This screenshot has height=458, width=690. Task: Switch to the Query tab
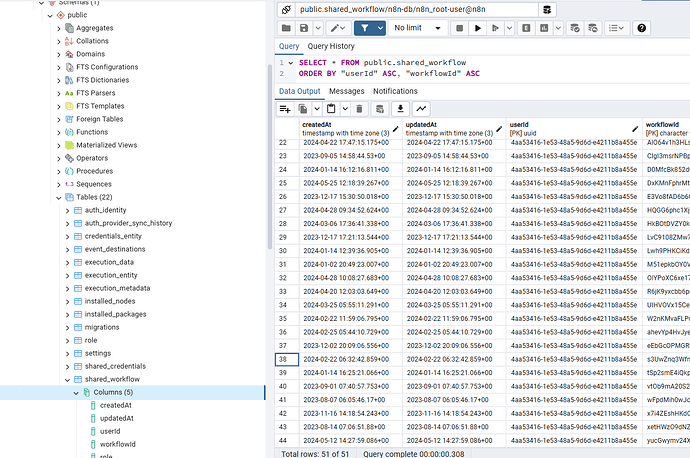click(x=289, y=46)
